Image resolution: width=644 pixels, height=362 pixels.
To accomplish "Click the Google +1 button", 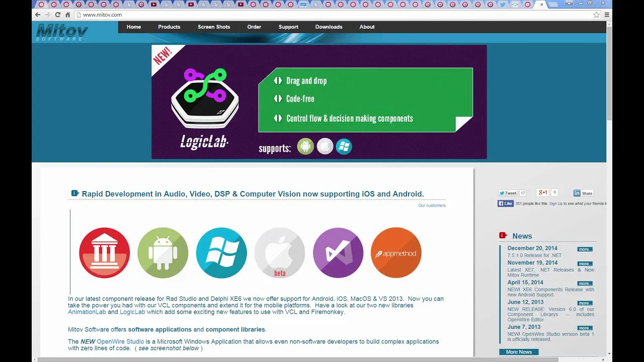I will (543, 193).
